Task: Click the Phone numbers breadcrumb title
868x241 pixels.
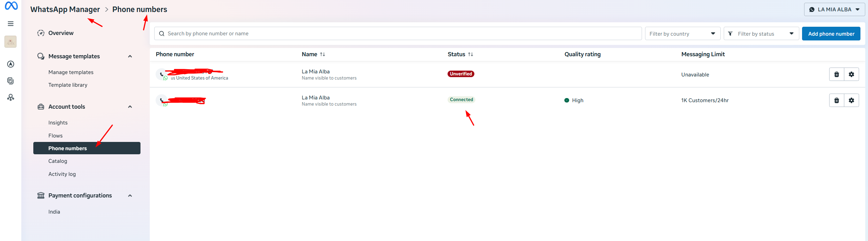Action: 139,9
